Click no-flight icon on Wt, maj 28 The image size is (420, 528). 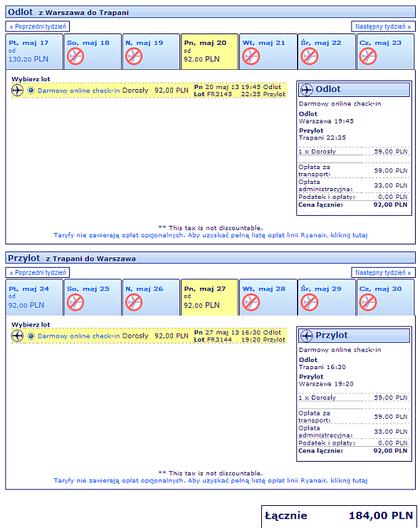pyautogui.click(x=251, y=302)
